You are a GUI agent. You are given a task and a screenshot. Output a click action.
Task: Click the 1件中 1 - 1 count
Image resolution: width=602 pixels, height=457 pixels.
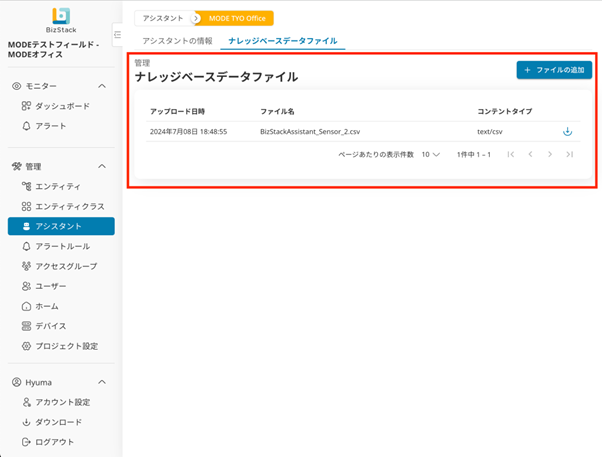[x=474, y=154]
